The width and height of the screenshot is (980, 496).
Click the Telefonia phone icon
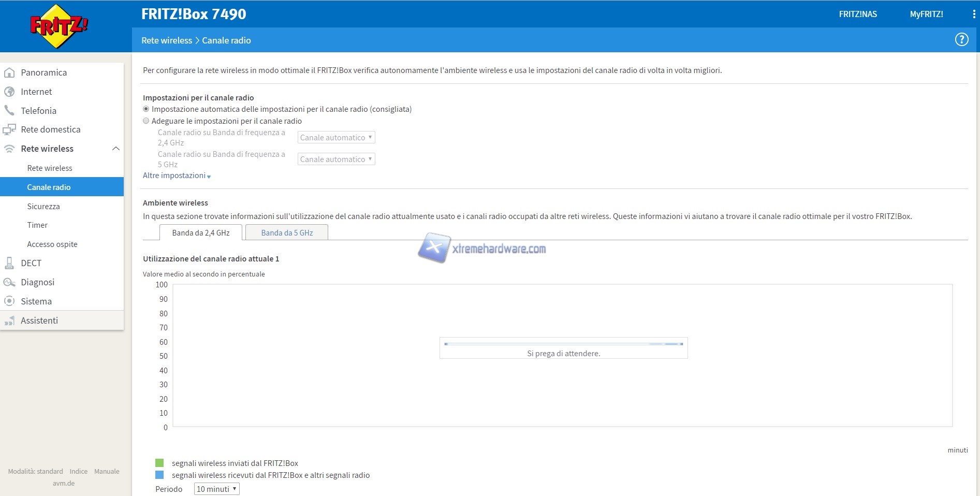(x=9, y=110)
